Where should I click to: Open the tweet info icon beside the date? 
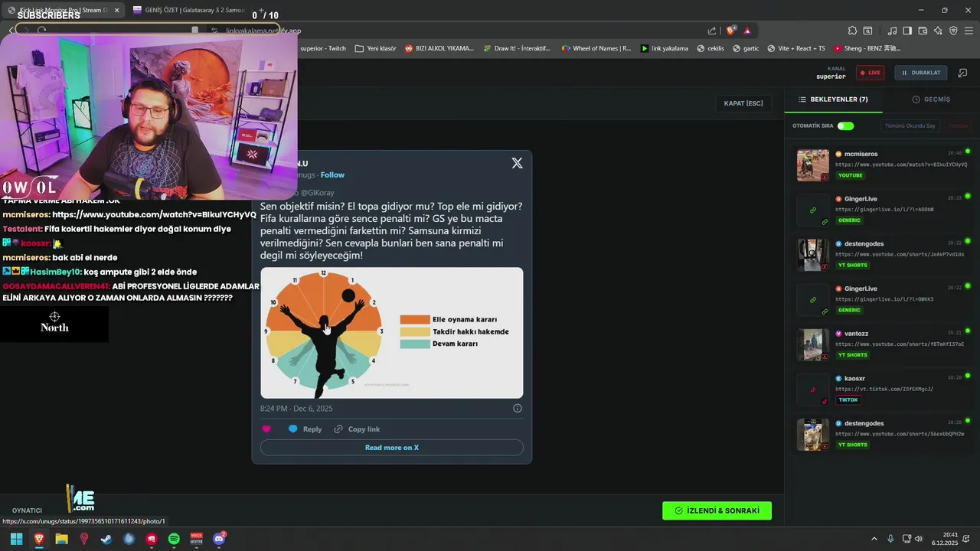pyautogui.click(x=518, y=409)
